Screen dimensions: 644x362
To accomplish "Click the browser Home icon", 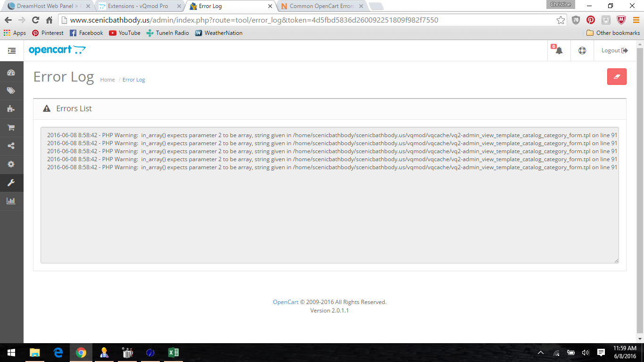I will click(x=49, y=20).
